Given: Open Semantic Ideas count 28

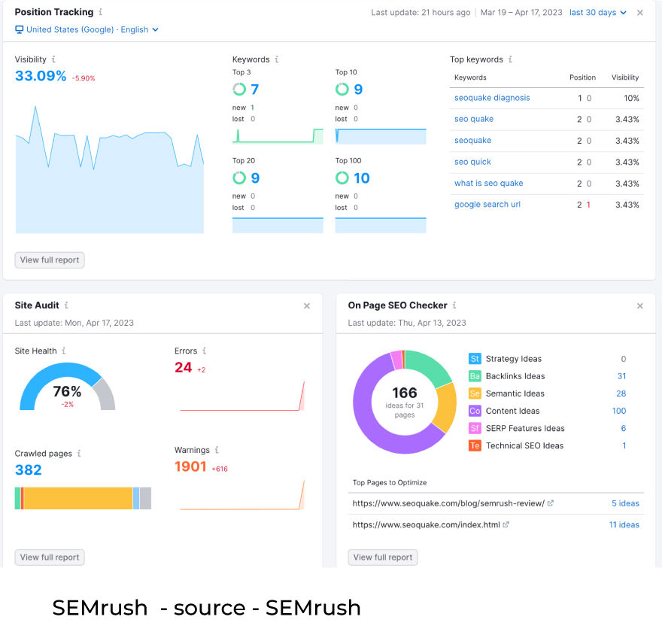Looking at the screenshot, I should coord(621,393).
